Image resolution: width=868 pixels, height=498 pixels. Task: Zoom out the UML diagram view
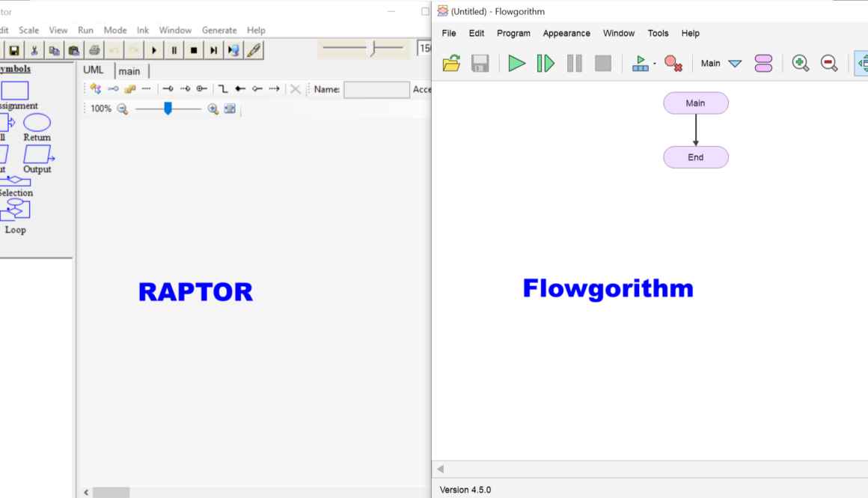pos(122,109)
